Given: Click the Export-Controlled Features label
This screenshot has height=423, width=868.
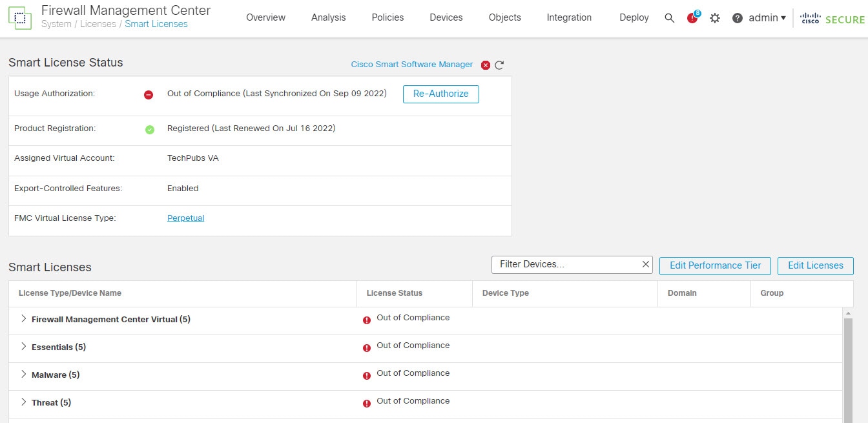Looking at the screenshot, I should pos(68,189).
